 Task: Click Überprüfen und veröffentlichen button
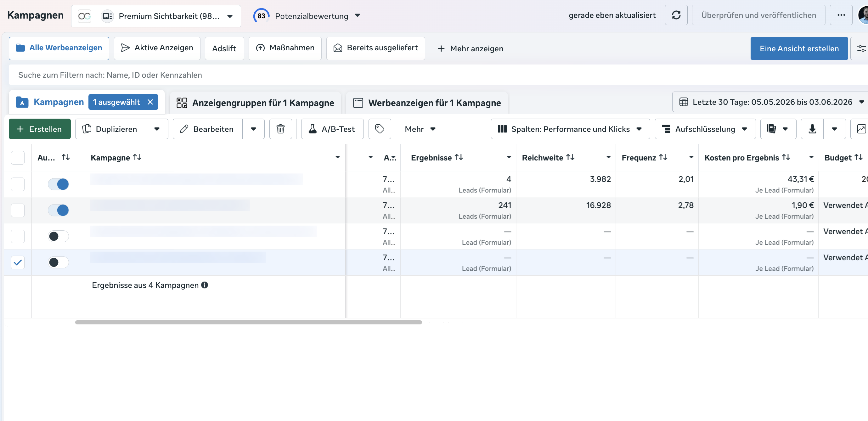pos(758,15)
